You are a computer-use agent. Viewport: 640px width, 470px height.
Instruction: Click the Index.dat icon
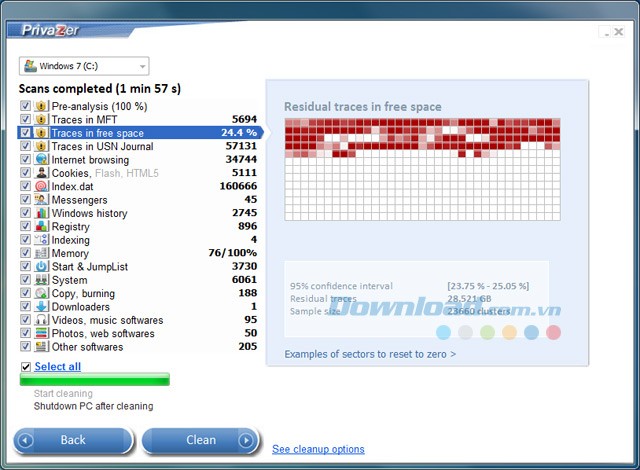click(41, 186)
